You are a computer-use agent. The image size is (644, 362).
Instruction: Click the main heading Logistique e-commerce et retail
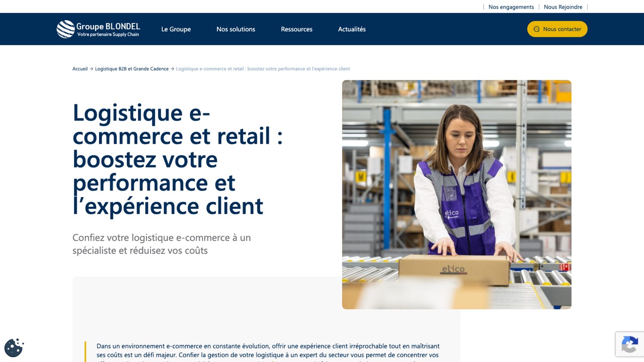click(x=178, y=159)
